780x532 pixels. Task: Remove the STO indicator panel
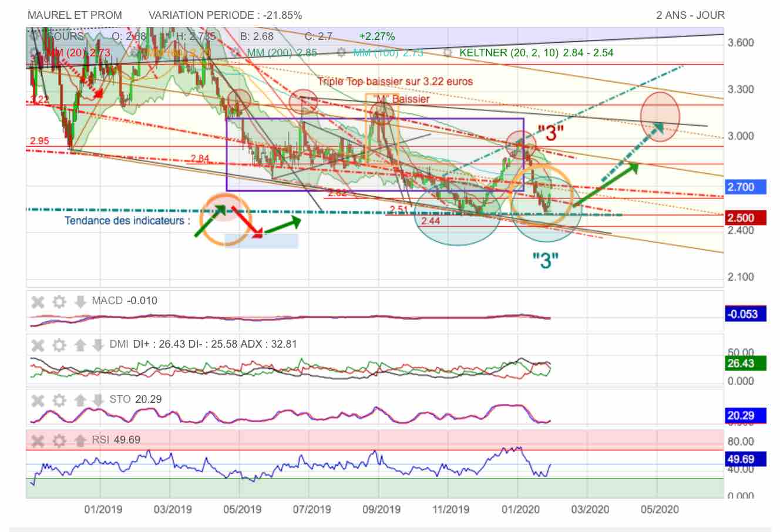pyautogui.click(x=38, y=400)
